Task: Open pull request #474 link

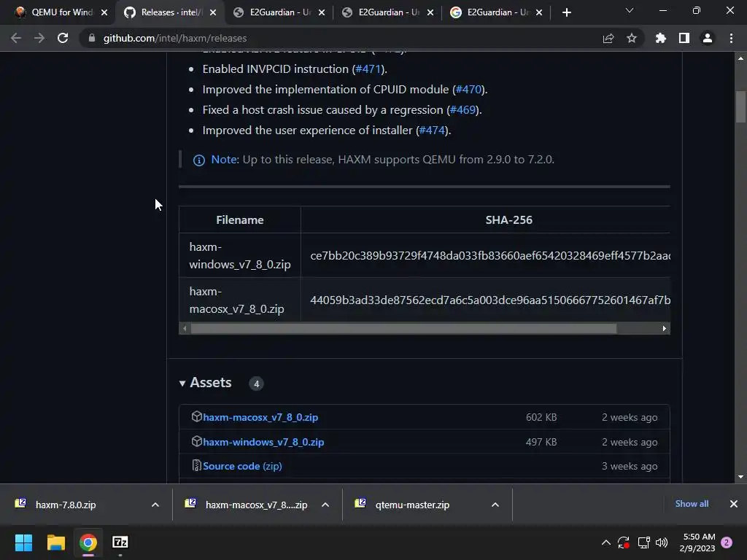Action: 432,131
